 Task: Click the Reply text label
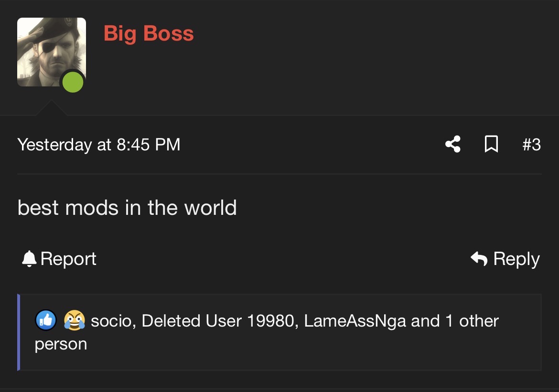(x=516, y=259)
